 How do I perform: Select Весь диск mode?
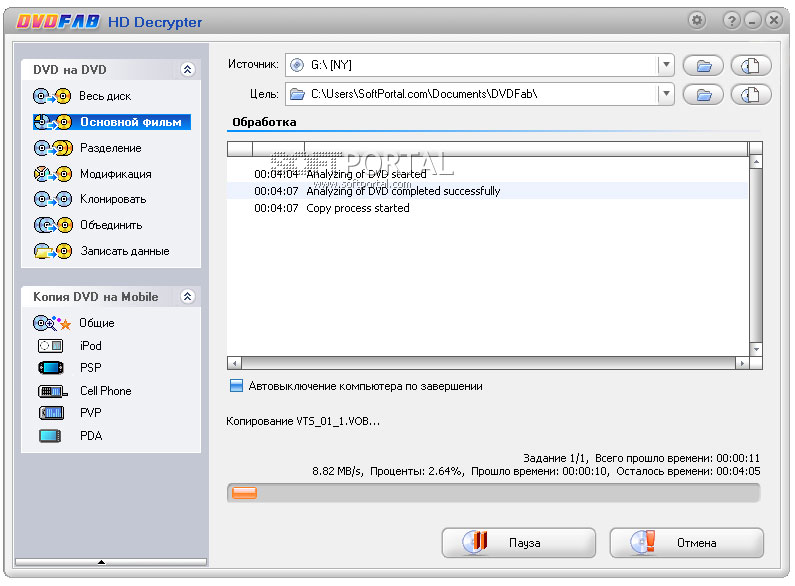tap(105, 96)
